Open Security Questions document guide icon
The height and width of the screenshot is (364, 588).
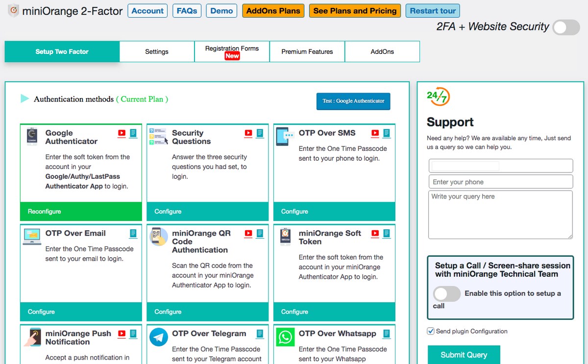[260, 133]
